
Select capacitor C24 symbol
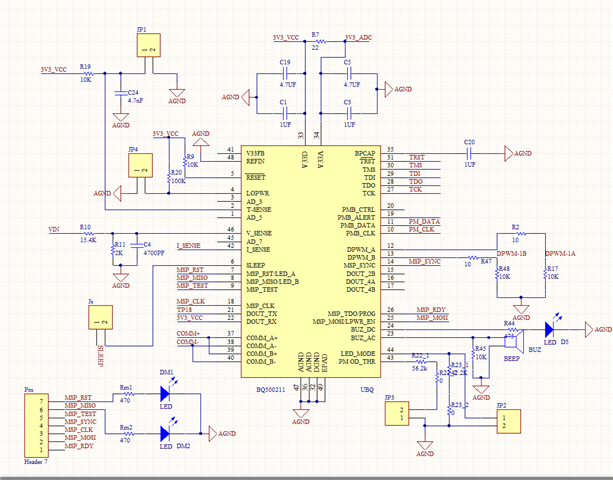[120, 93]
